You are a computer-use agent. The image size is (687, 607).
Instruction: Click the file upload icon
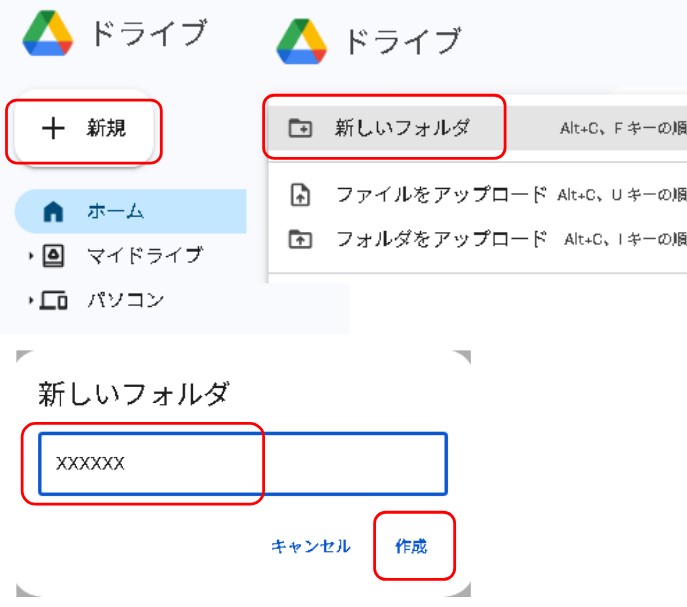tap(299, 194)
